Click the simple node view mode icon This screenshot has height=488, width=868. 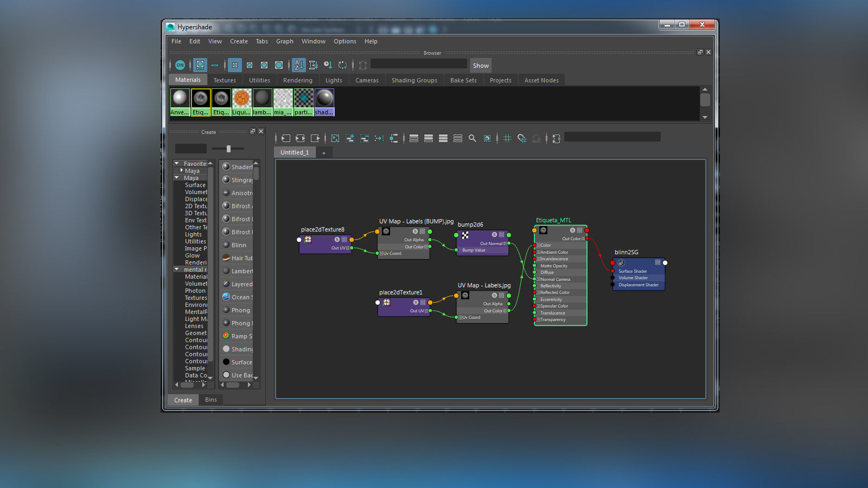click(x=414, y=138)
